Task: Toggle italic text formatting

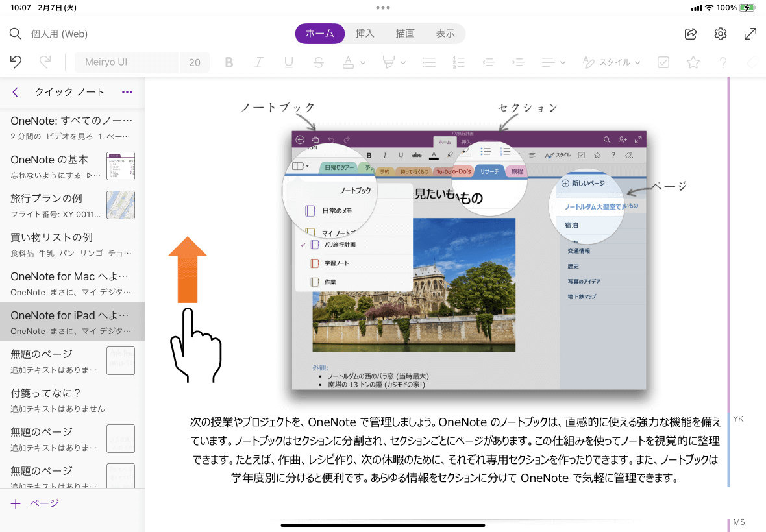Action: coord(258,62)
